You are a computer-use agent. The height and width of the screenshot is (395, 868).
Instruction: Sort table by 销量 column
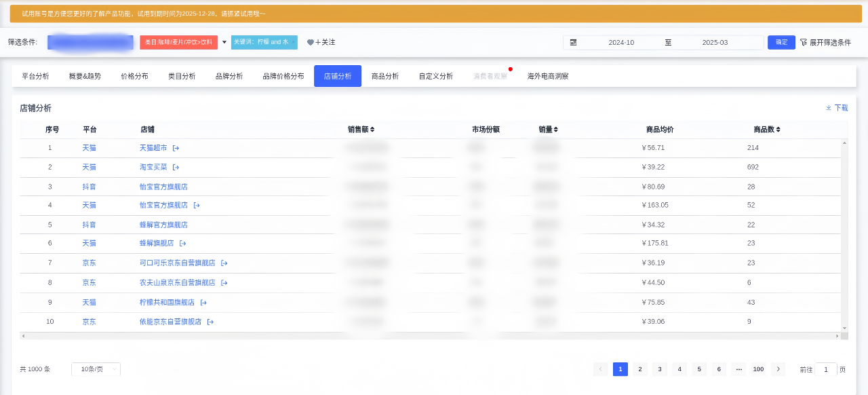point(556,129)
